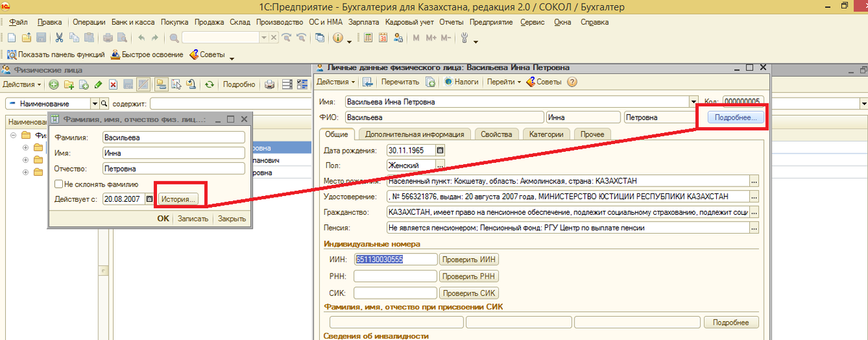The image size is (868, 340).
Task: Switch to the Категории tab
Action: (547, 134)
